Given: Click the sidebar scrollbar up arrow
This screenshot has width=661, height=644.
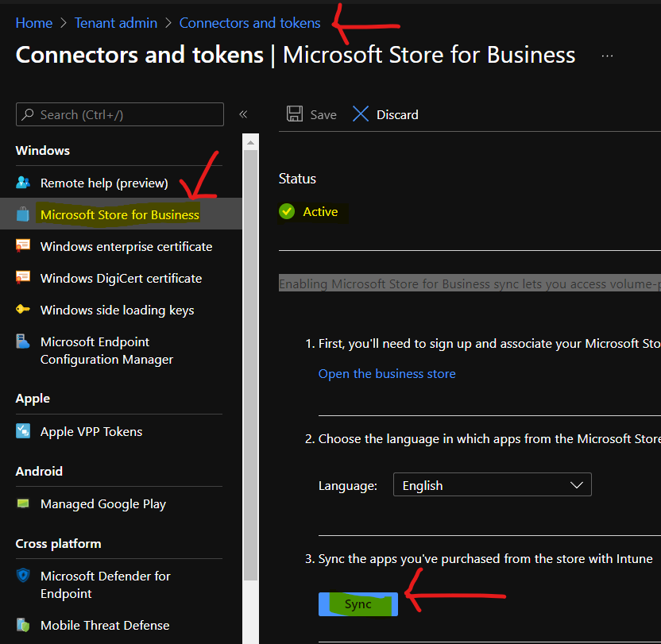Looking at the screenshot, I should 250,142.
